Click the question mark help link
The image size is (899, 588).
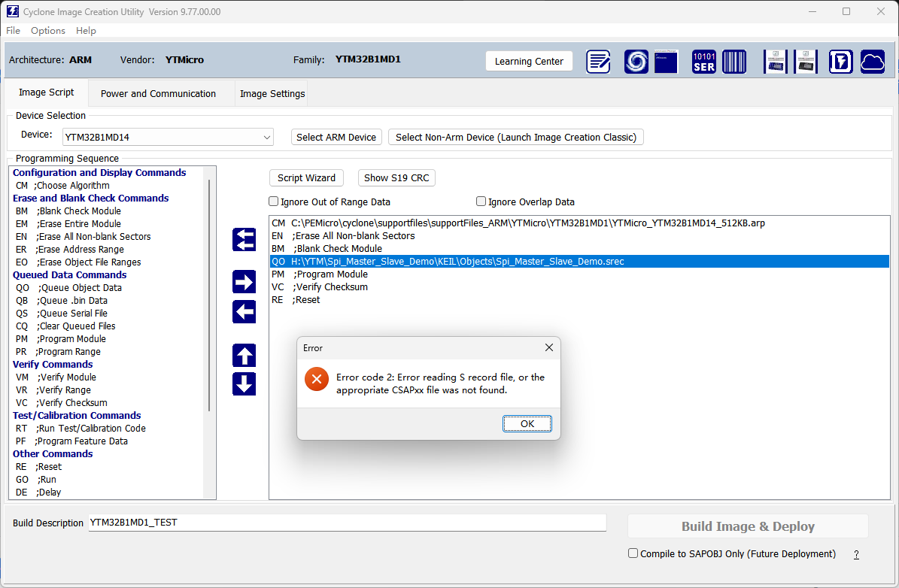point(857,554)
